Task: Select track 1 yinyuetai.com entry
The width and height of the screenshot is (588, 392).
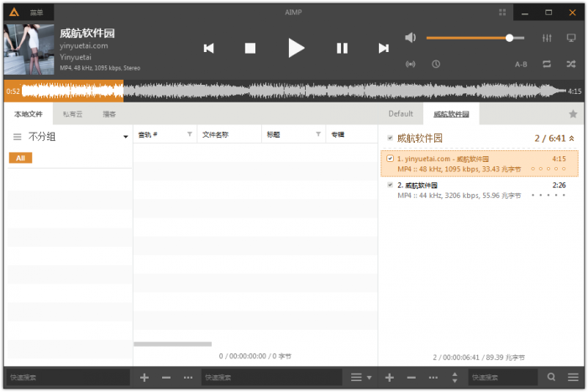Action: pos(480,164)
